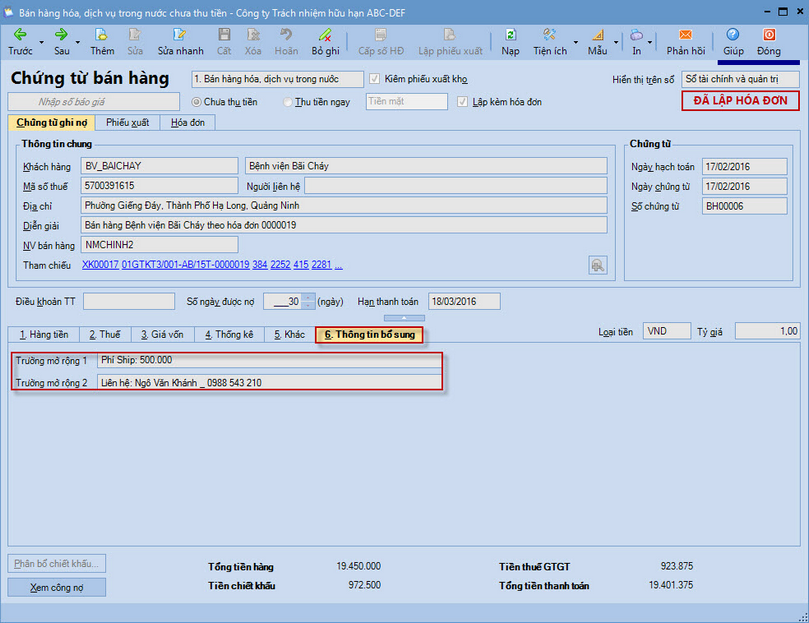Click the reference search icon beside Tham chiếu
Viewport: 809px width, 623px height.
[x=597, y=265]
